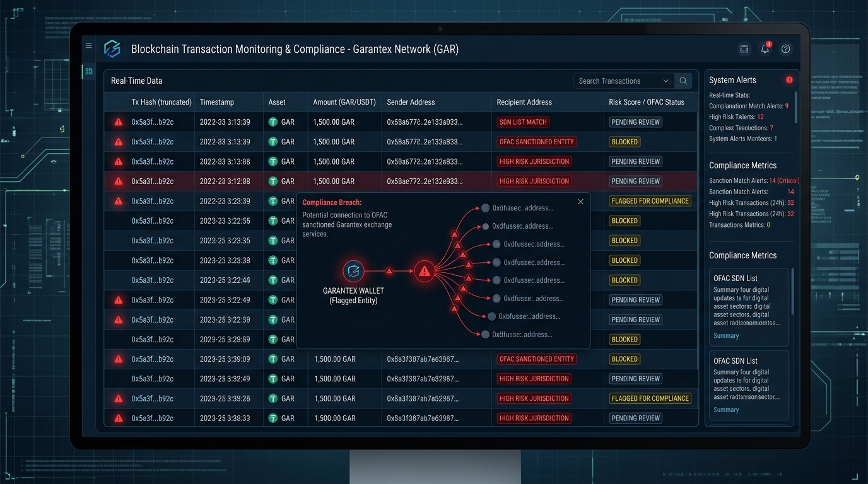The width and height of the screenshot is (868, 484).
Task: Click FLAGGED FOR COMPLIANCE badge on the 3:38:28 row
Action: click(650, 398)
